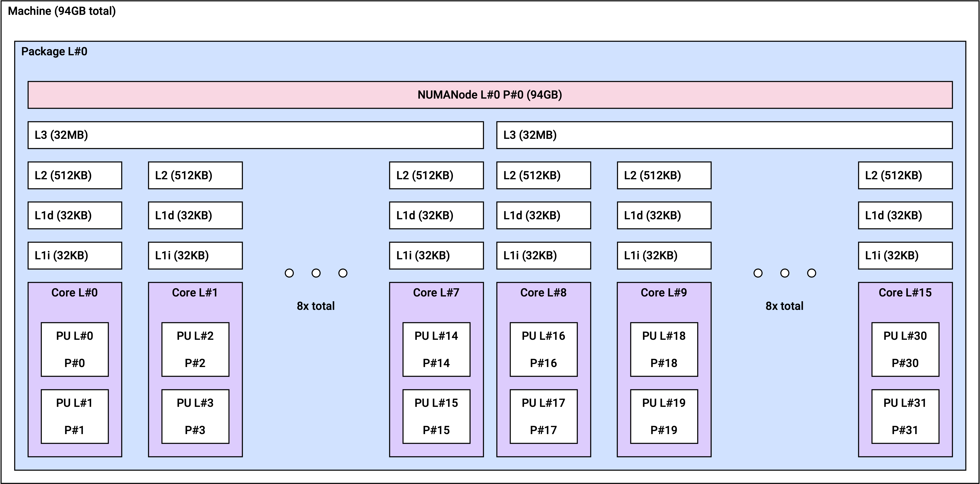Image resolution: width=980 pixels, height=484 pixels.
Task: Select L3 (32MB) box spanning Cores L#0–L#7
Action: click(x=256, y=135)
